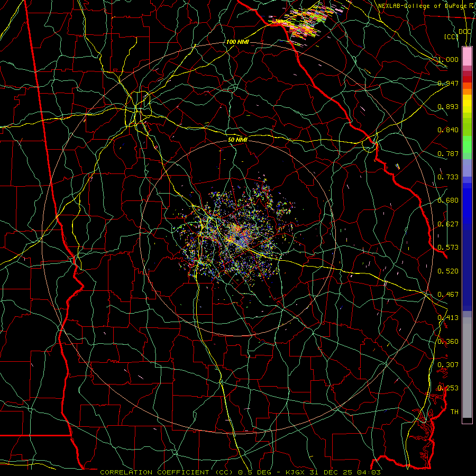
Task: Click the 04:03 timestamp in the caption
Action: (369, 472)
